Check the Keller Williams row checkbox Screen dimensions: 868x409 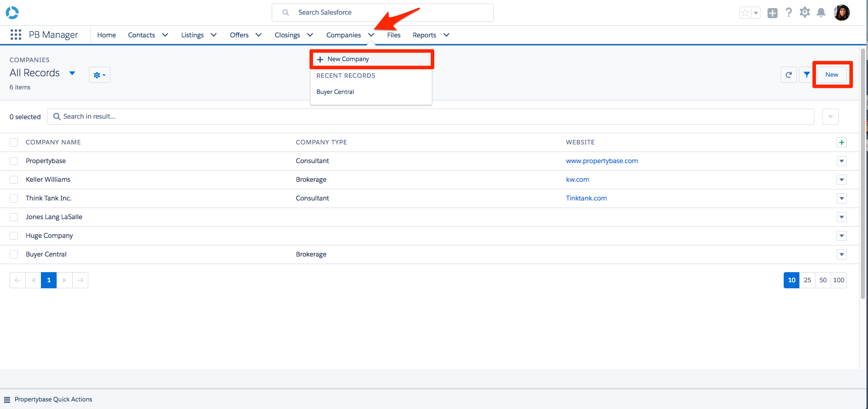pos(14,180)
